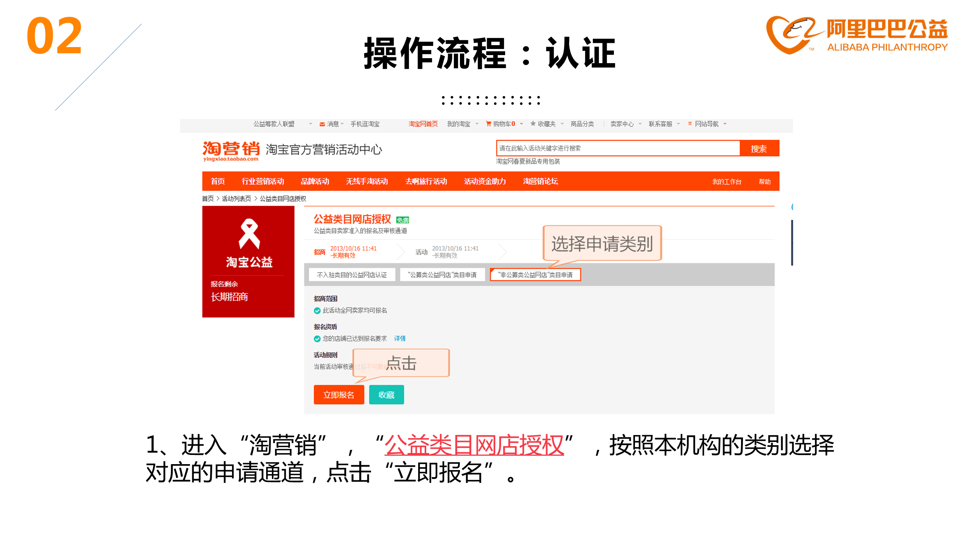Click the Alibaba Philanthropy logo
Image resolution: width=980 pixels, height=551 pixels.
[856, 35]
